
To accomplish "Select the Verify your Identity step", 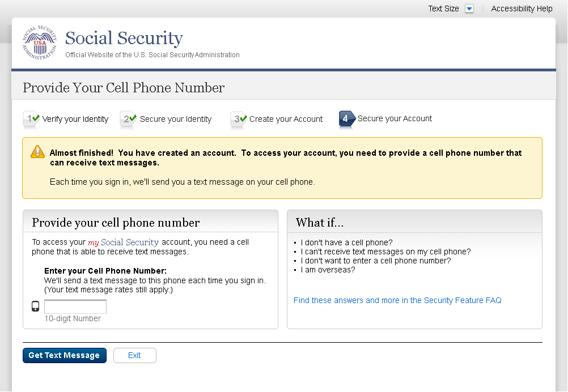I will 75,119.
